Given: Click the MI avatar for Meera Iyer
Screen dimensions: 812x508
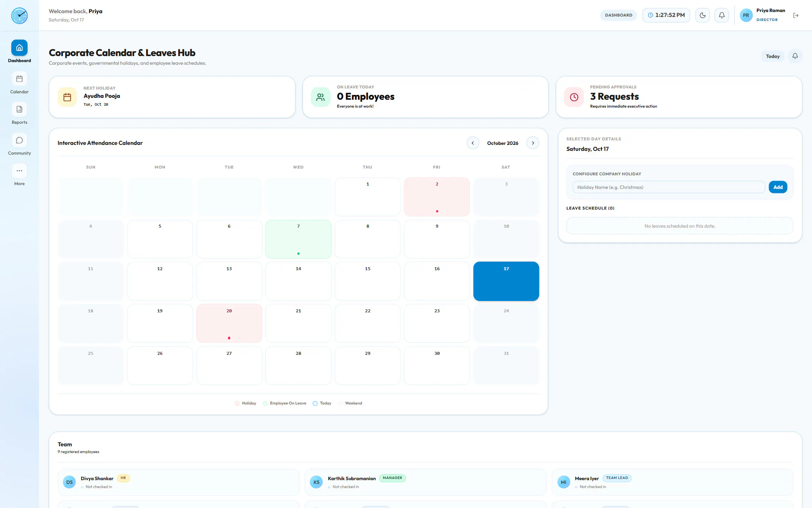Looking at the screenshot, I should [x=563, y=482].
